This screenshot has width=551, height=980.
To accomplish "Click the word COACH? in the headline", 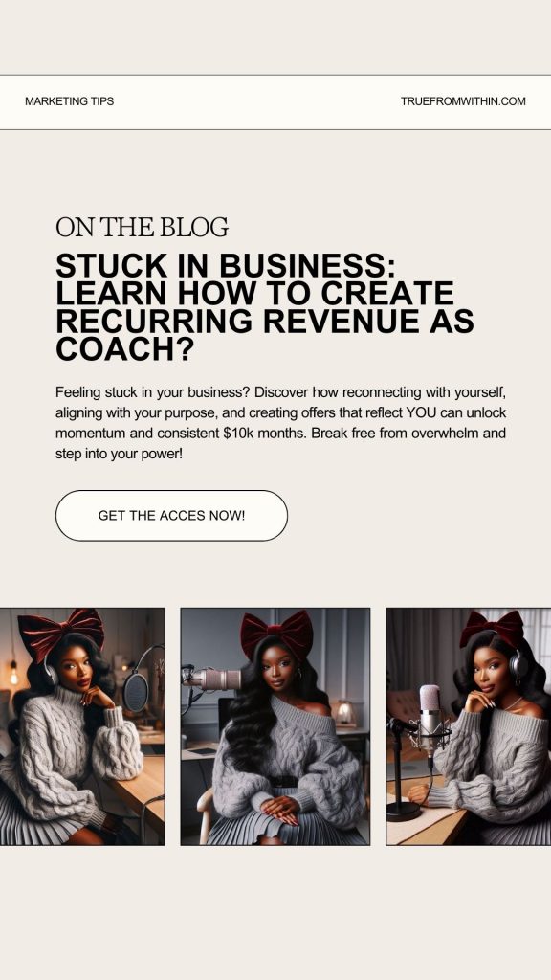I will coord(125,349).
